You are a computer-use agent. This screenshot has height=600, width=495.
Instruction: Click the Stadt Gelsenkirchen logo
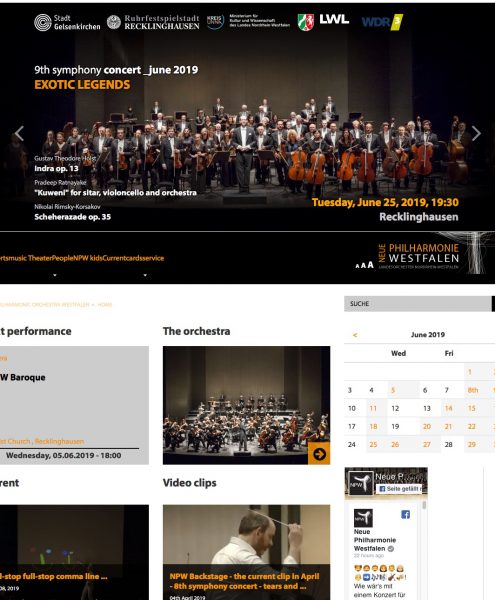(x=67, y=22)
